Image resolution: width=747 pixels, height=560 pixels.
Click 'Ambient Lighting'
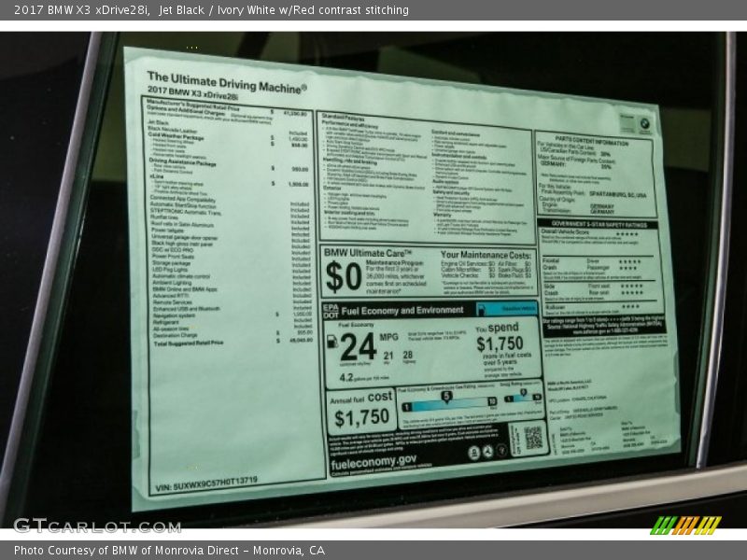point(172,283)
